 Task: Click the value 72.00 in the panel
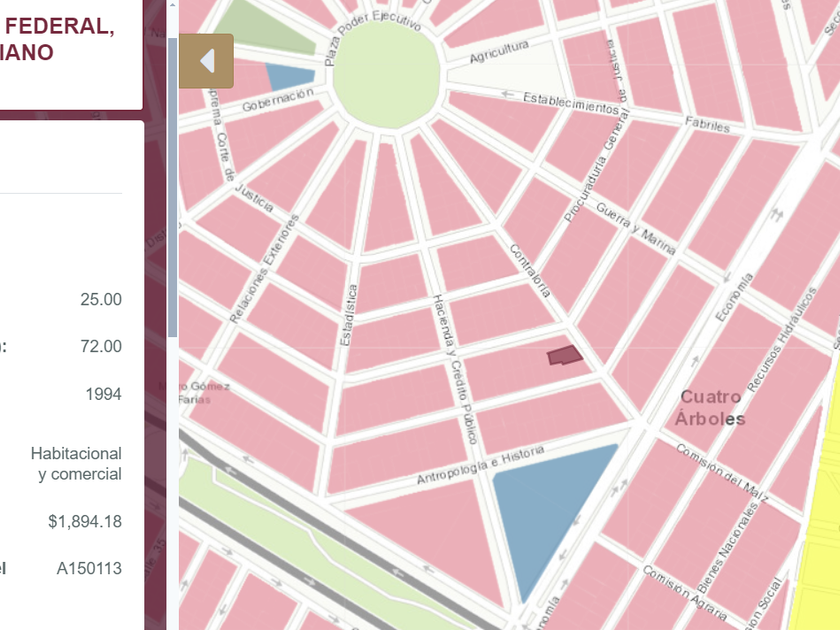101,347
